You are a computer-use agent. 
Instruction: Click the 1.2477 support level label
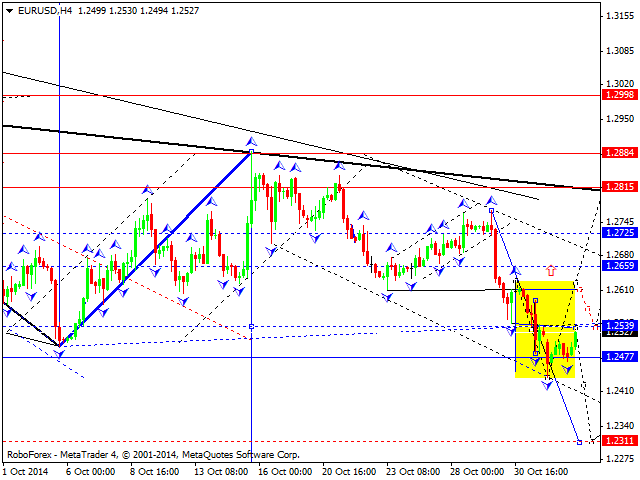pyautogui.click(x=619, y=357)
